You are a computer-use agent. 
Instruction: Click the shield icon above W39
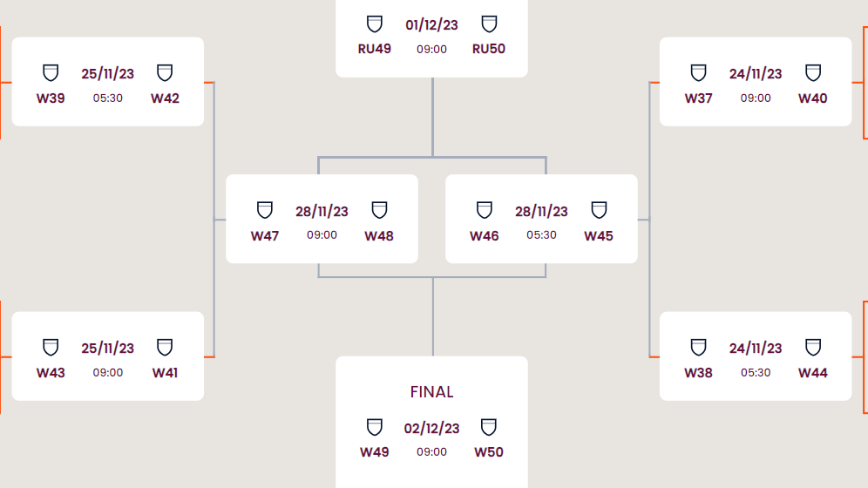pos(51,72)
